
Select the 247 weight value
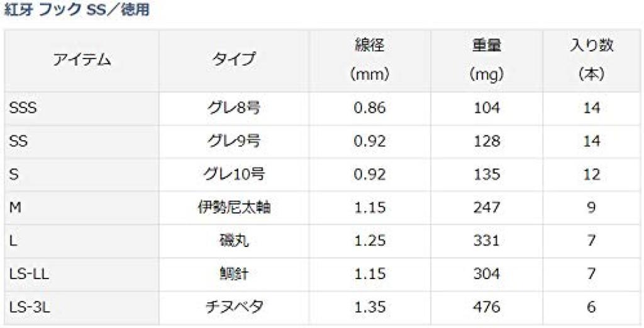coord(487,207)
